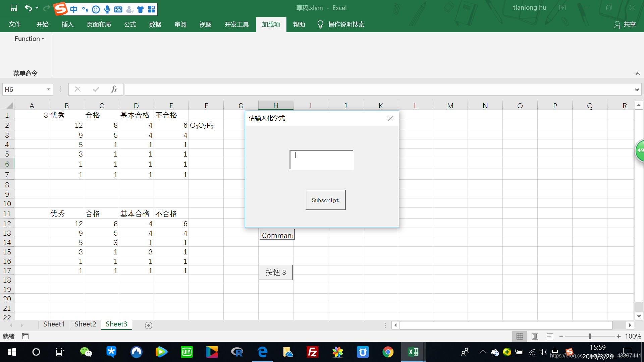Image resolution: width=644 pixels, height=362 pixels.
Task: Toggle Page Break Preview view
Action: 550,336
